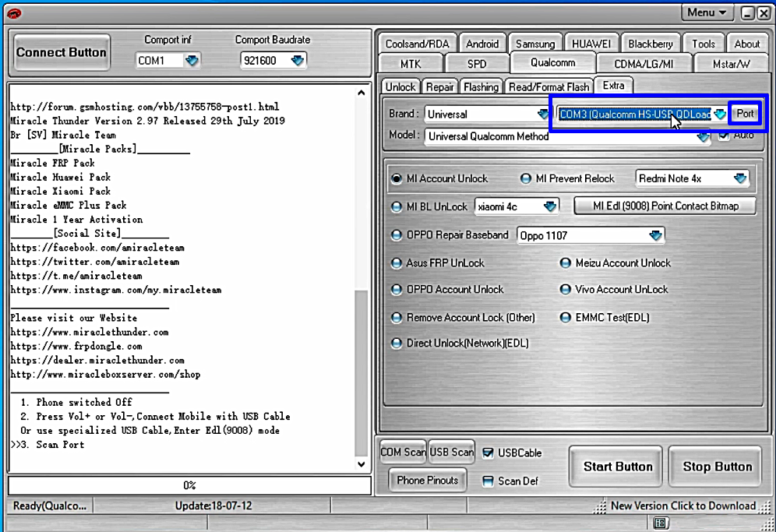The width and height of the screenshot is (776, 532).
Task: Switch to the MTK tab
Action: pyautogui.click(x=411, y=63)
